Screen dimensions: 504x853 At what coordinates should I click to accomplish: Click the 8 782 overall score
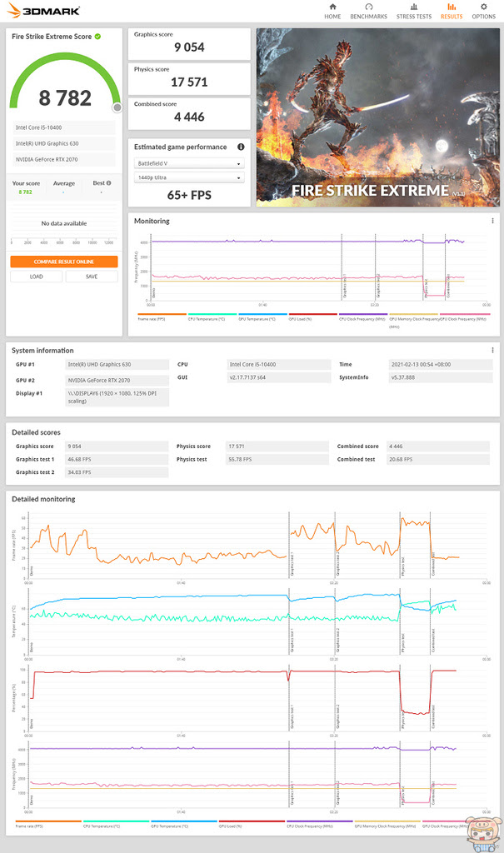(x=65, y=98)
